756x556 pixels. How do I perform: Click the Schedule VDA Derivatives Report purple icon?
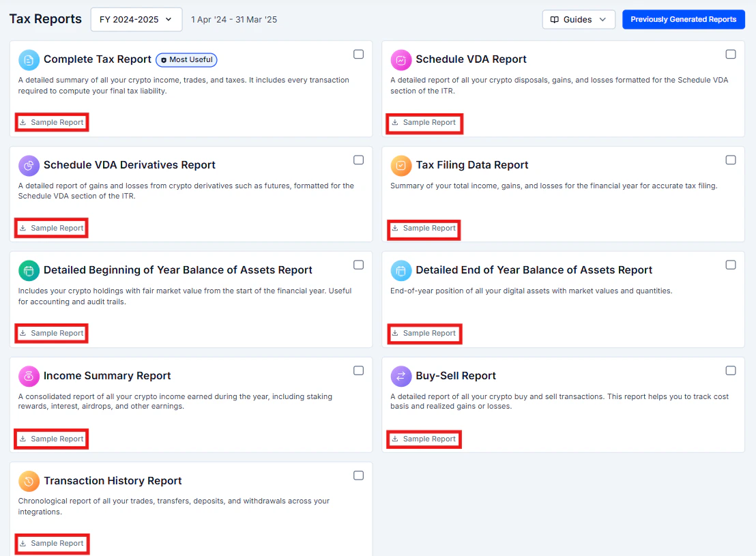29,166
